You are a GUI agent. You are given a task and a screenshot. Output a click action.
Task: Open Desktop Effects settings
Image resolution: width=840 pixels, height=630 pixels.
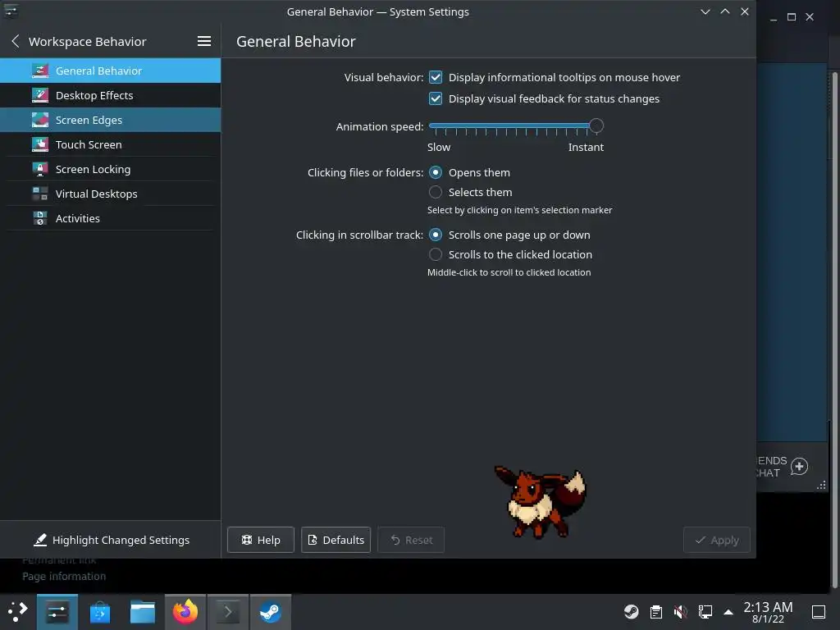(111, 95)
